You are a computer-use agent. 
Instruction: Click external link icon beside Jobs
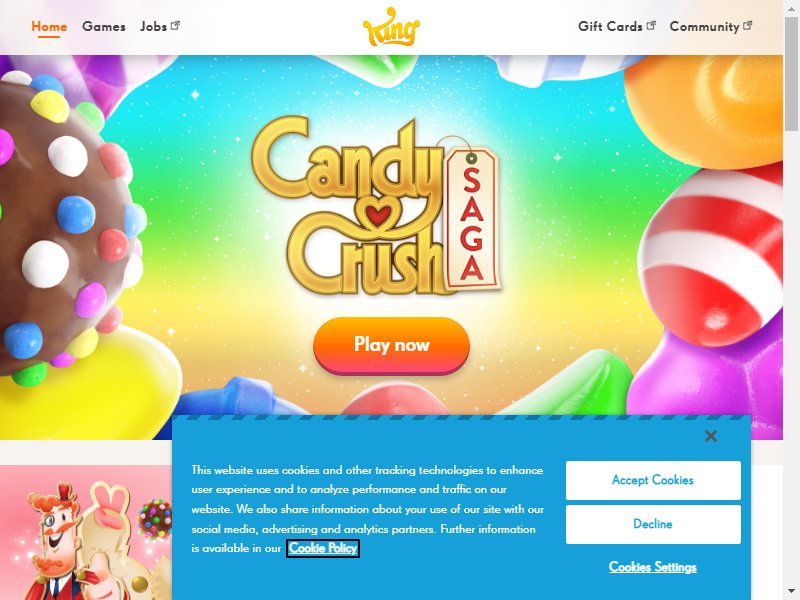[175, 25]
